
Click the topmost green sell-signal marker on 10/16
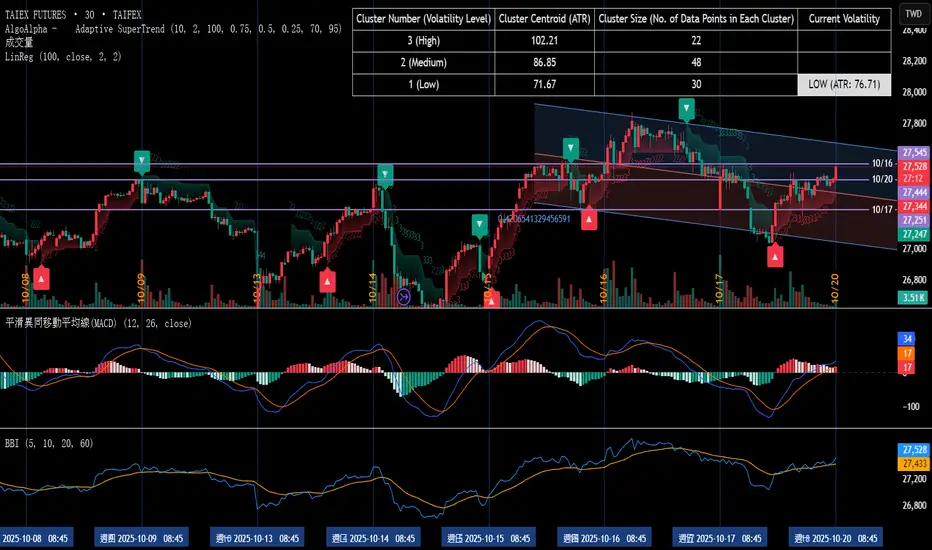pos(687,109)
